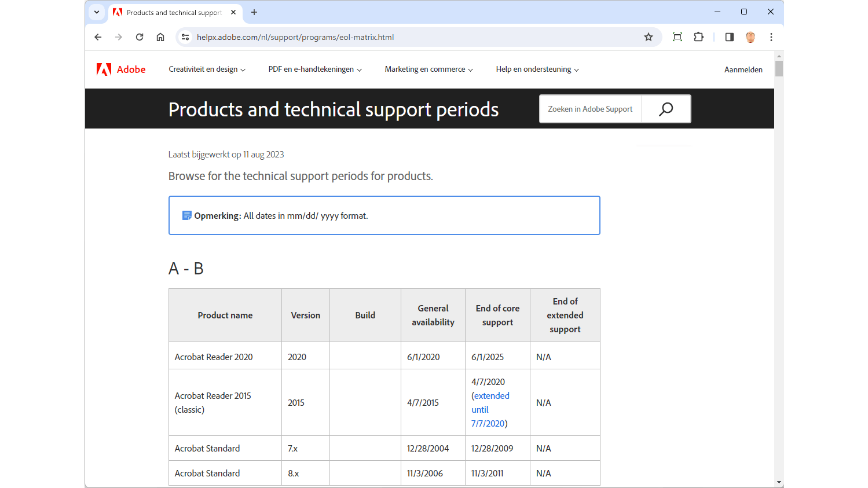This screenshot has height=488, width=868.
Task: Reload the page
Action: point(140,37)
